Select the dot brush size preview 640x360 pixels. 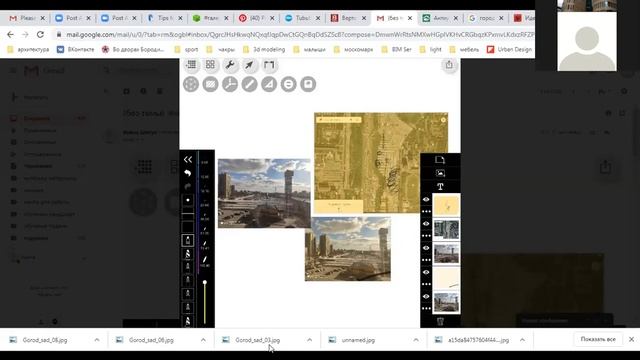tap(188, 200)
